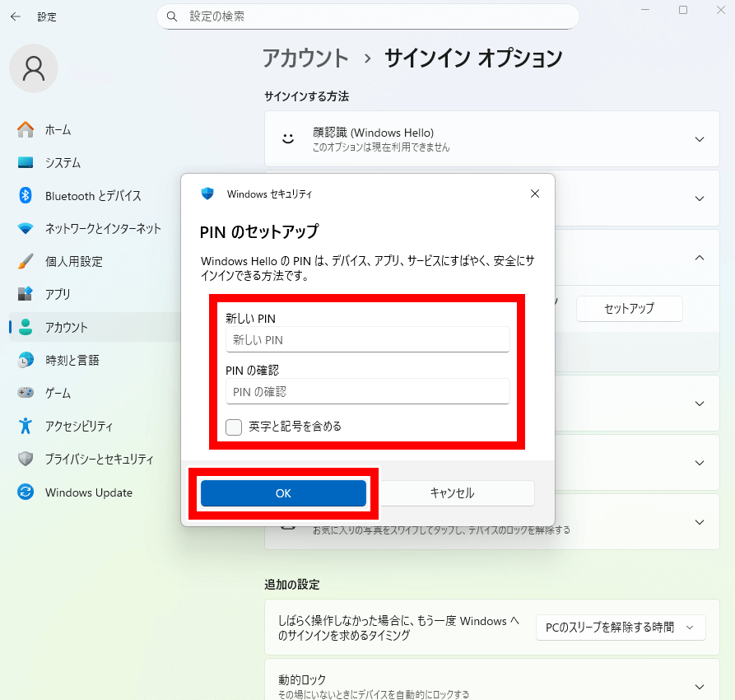
Task: Open the PCのスリープを解除する時間 dropdown
Action: 620,628
